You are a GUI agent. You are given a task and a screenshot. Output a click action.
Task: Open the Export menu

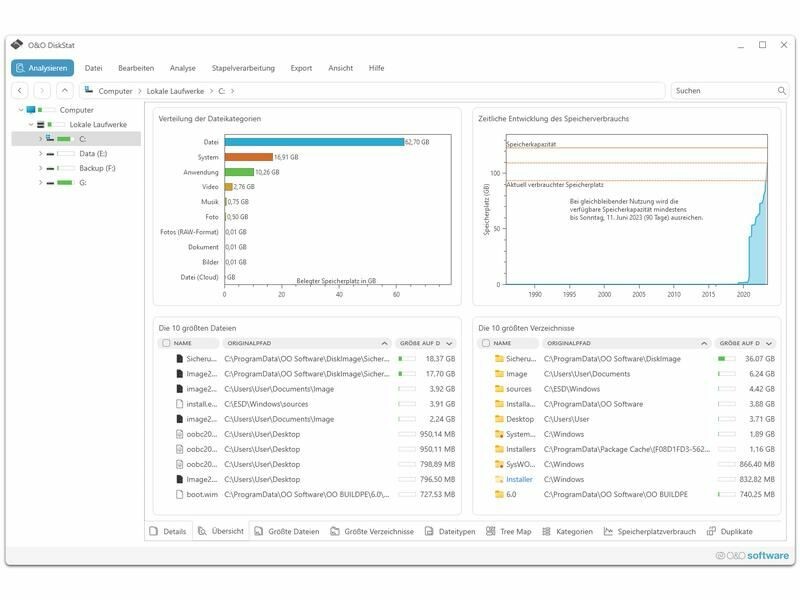301,68
